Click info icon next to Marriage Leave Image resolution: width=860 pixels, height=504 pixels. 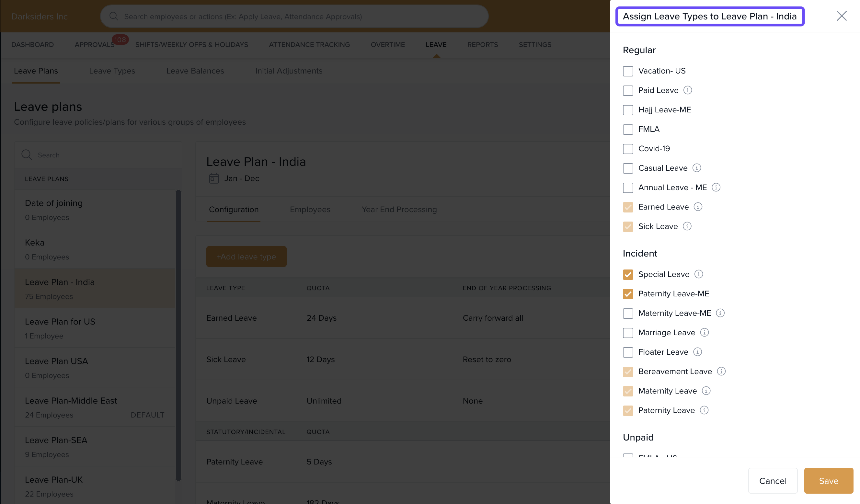[704, 332]
